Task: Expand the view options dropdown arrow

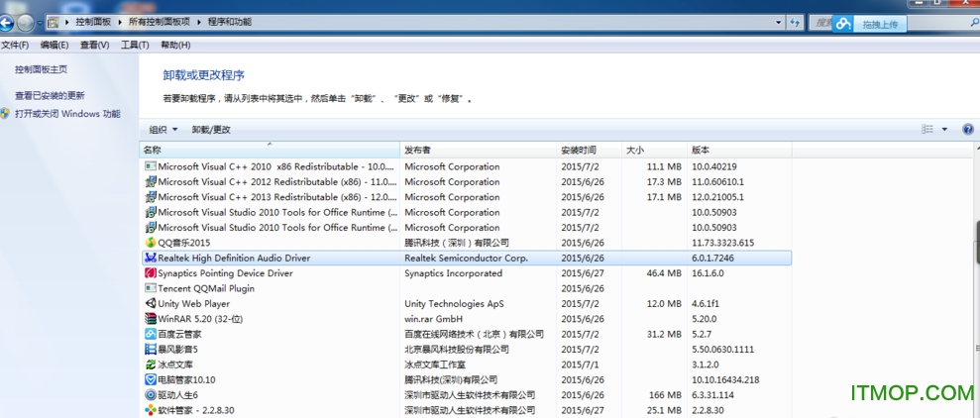Action: click(x=944, y=130)
